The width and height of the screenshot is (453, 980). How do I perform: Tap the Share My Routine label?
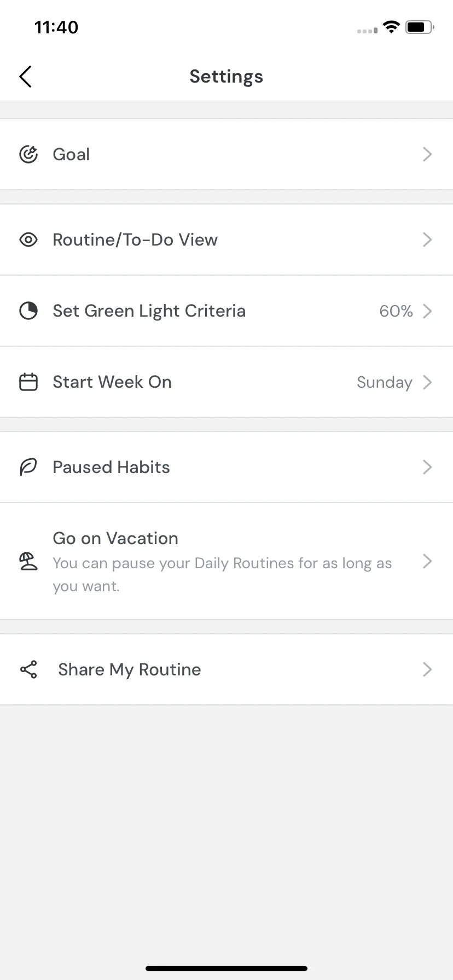(x=130, y=670)
